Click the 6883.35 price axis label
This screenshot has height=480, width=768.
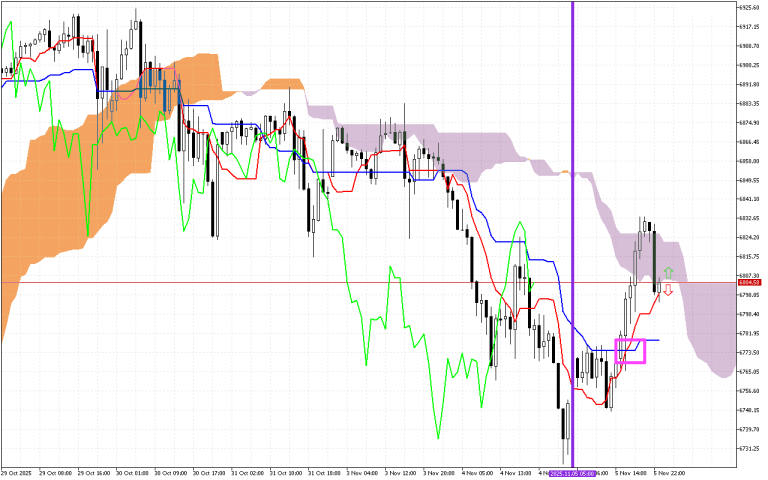(x=750, y=103)
